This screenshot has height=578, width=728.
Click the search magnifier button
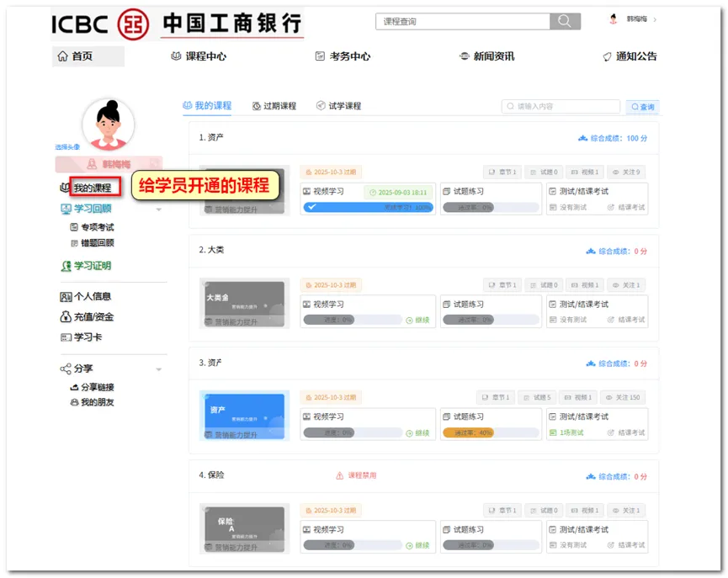(565, 21)
